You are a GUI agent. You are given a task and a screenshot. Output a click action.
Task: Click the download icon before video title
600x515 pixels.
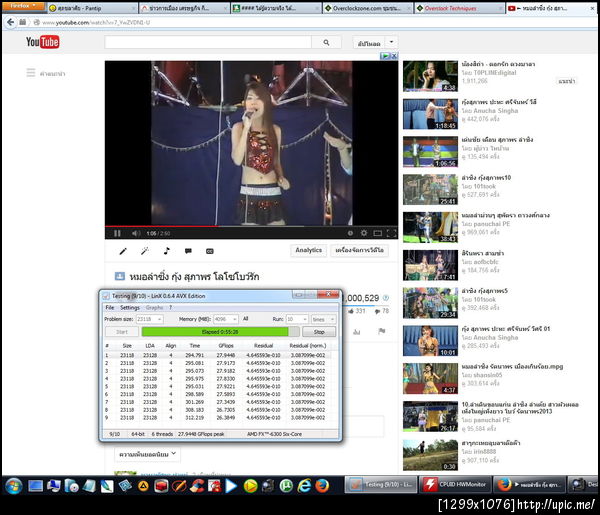pos(120,276)
